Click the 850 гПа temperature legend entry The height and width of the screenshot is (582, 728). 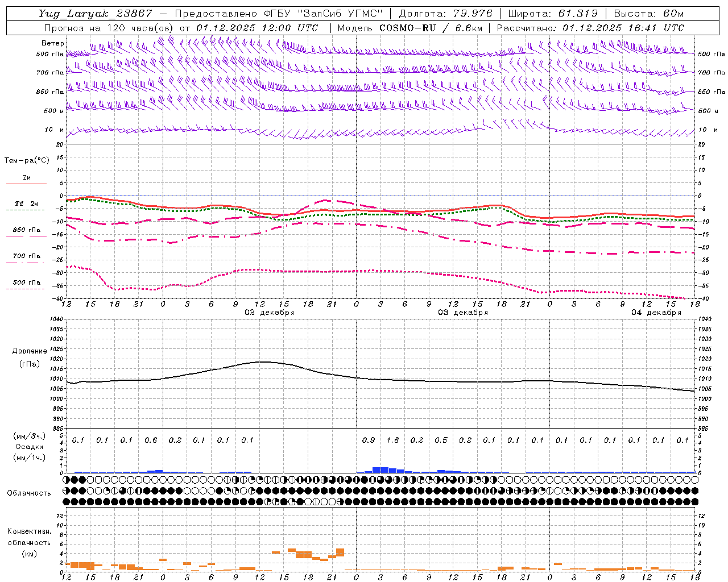click(27, 230)
